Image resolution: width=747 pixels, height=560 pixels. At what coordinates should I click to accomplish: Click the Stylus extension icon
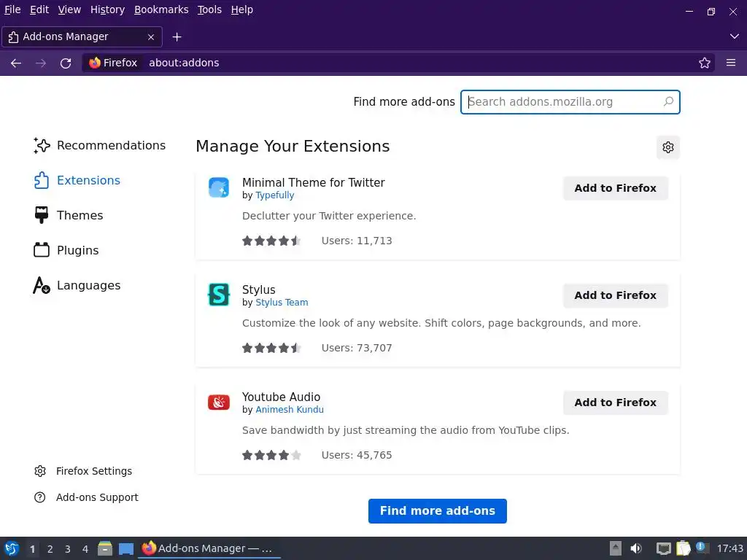coord(219,295)
